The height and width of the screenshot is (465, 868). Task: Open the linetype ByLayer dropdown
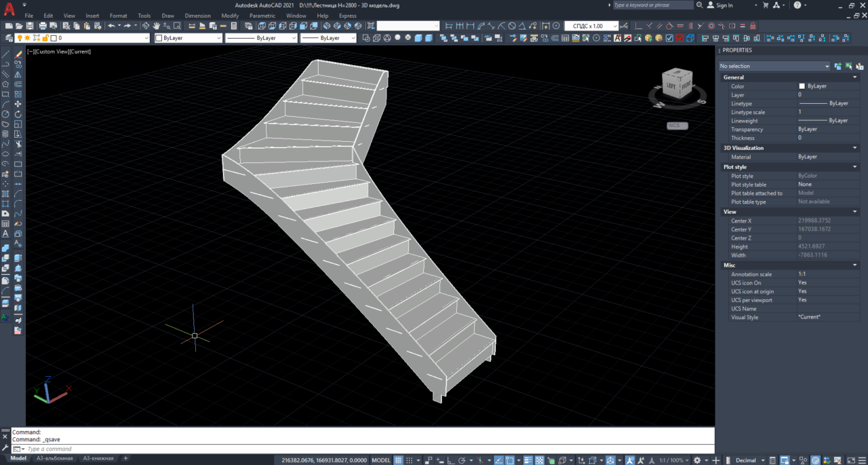(261, 38)
